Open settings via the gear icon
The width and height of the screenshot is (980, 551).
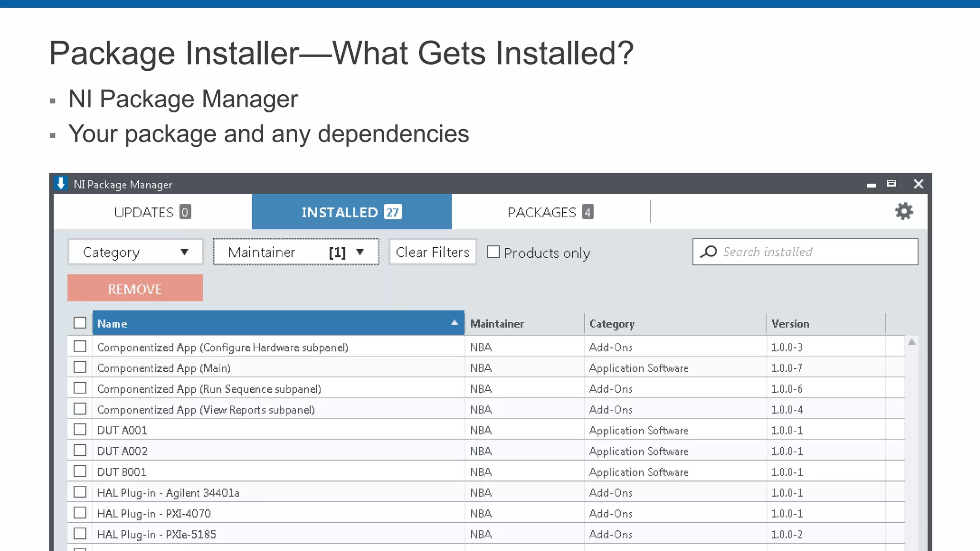tap(904, 211)
